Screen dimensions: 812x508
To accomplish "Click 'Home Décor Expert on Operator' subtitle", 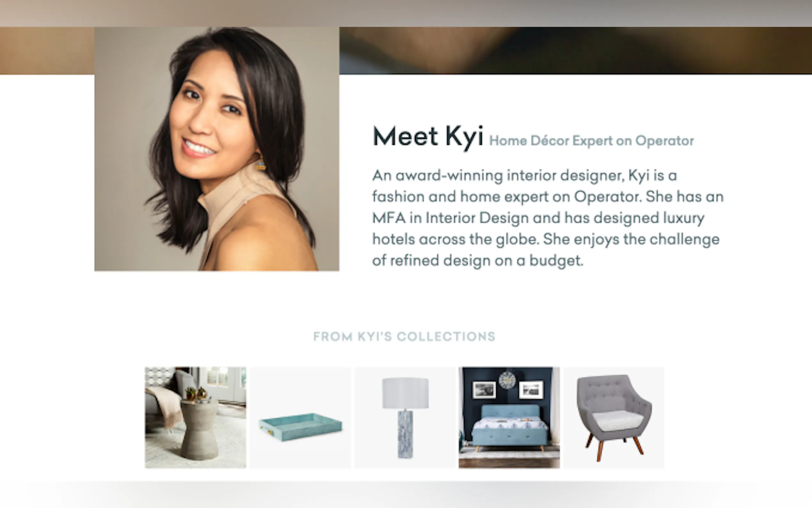I will pos(591,141).
